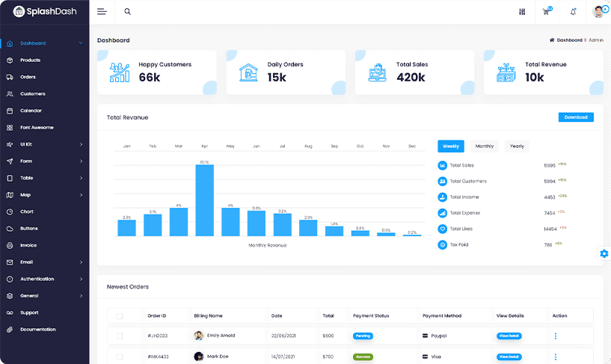Select the Yearly tab
The width and height of the screenshot is (611, 364).
tap(517, 146)
